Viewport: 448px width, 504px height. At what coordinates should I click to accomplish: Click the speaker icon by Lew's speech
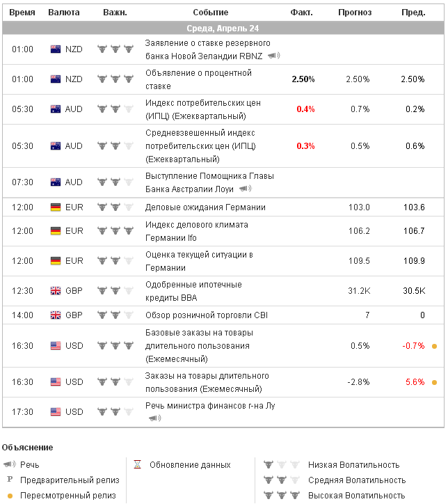point(154,418)
